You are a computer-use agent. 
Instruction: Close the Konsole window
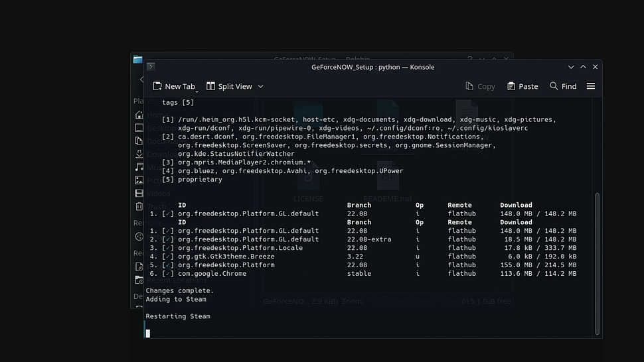tap(595, 67)
